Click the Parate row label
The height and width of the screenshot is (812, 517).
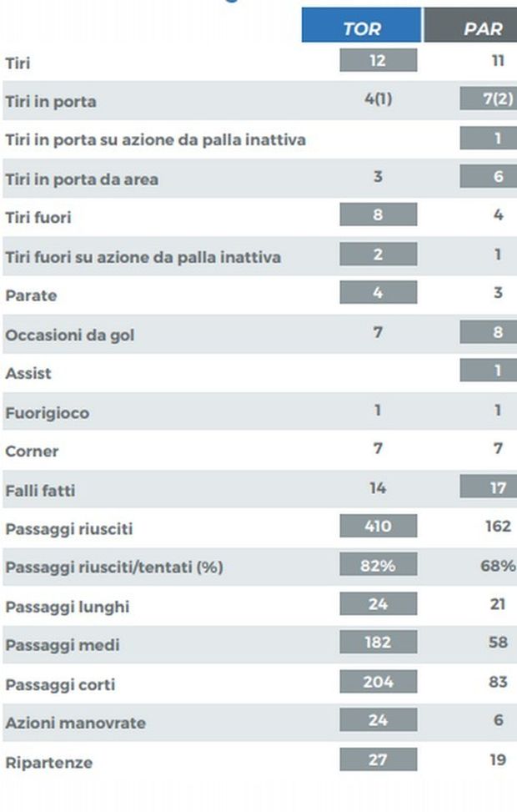[x=31, y=295]
